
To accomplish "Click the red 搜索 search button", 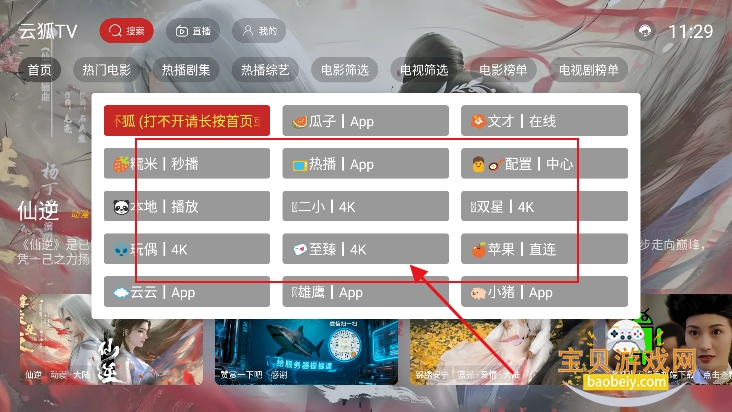I will coord(127,31).
